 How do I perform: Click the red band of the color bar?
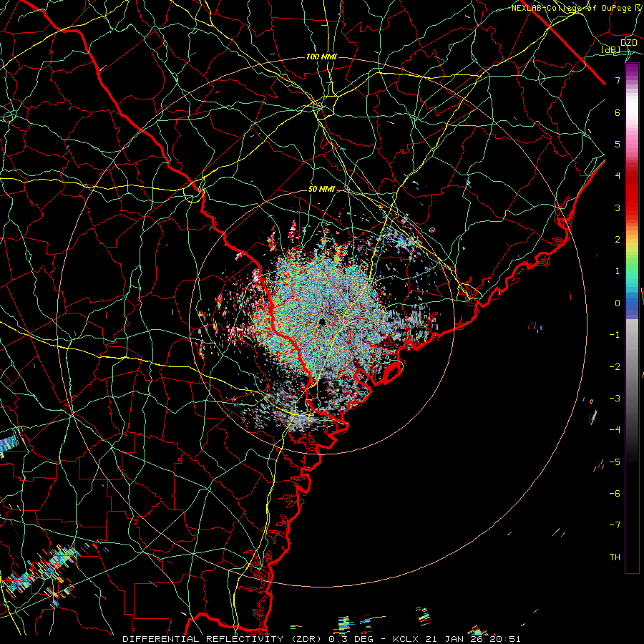point(632,193)
